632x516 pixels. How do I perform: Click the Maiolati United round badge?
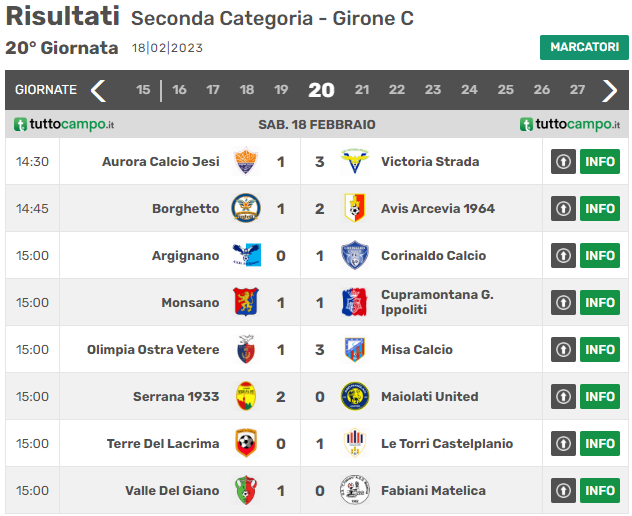pyautogui.click(x=355, y=396)
